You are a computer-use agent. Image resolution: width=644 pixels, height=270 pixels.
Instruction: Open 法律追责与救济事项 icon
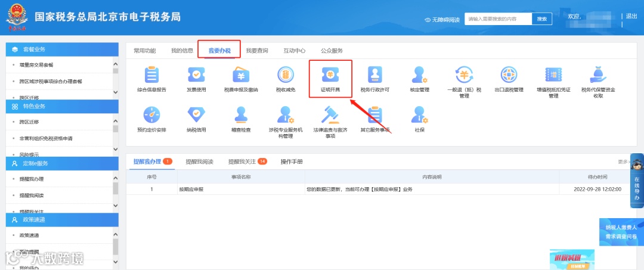330,115
